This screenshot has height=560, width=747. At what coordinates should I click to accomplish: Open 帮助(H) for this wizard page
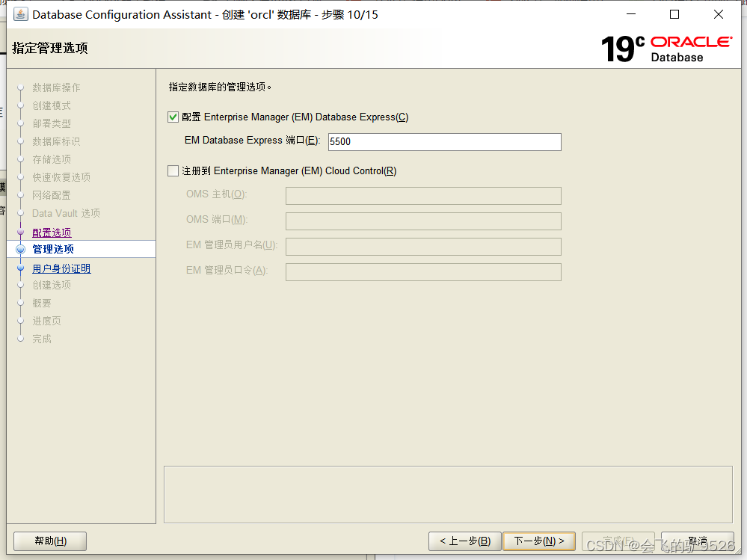pos(49,541)
